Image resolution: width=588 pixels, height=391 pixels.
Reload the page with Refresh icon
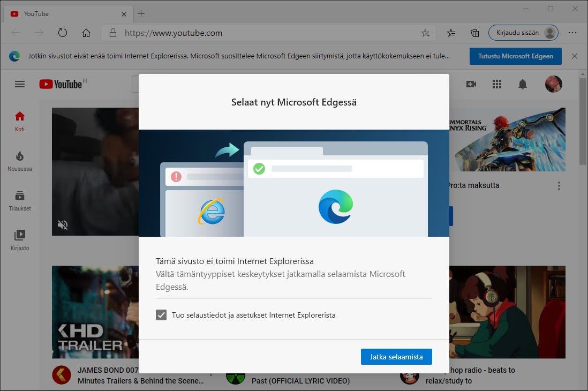63,33
